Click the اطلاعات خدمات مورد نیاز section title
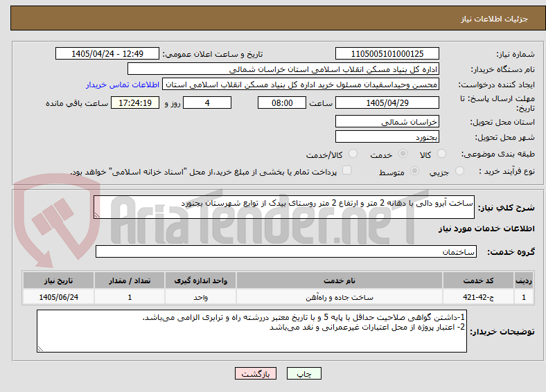The width and height of the screenshot is (546, 392). pyautogui.click(x=486, y=229)
